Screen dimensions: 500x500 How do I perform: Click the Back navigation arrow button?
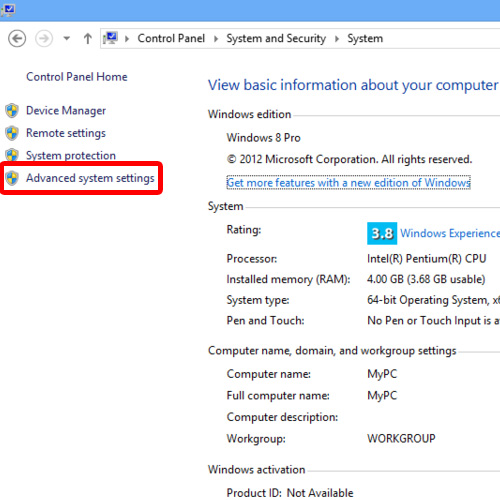point(17,39)
